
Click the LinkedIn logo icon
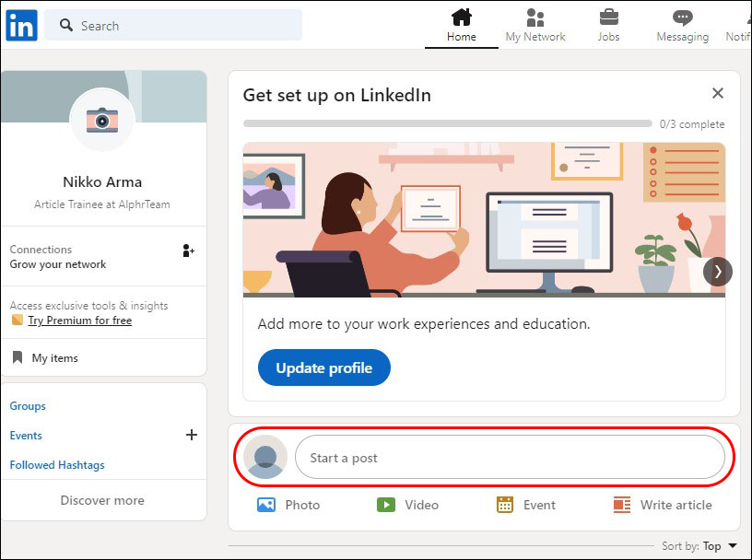tap(21, 25)
